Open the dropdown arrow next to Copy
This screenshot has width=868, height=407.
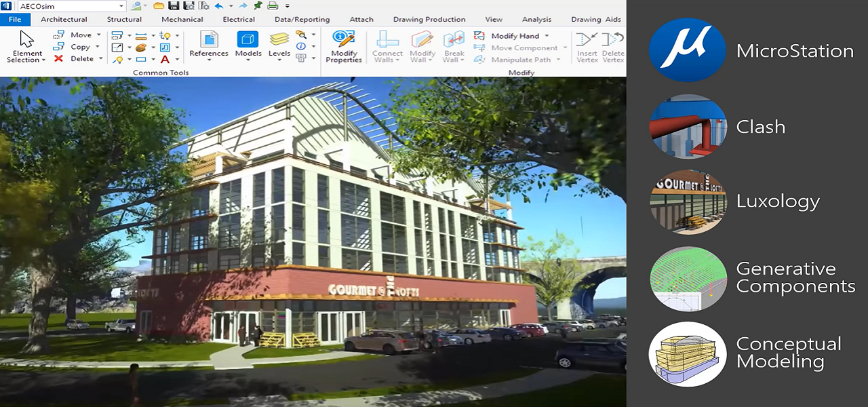(x=98, y=47)
